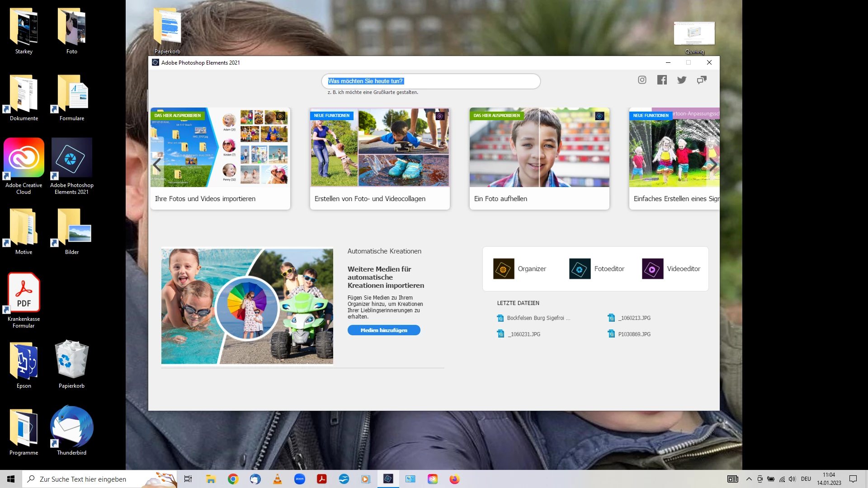Open recent file P1030869.JPG
This screenshot has height=488, width=868.
634,334
